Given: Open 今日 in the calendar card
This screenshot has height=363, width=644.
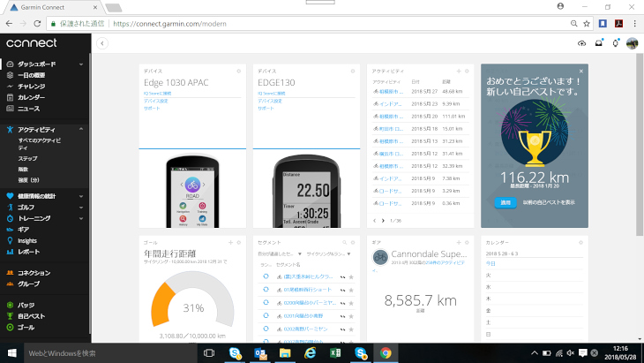Looking at the screenshot, I should 490,263.
